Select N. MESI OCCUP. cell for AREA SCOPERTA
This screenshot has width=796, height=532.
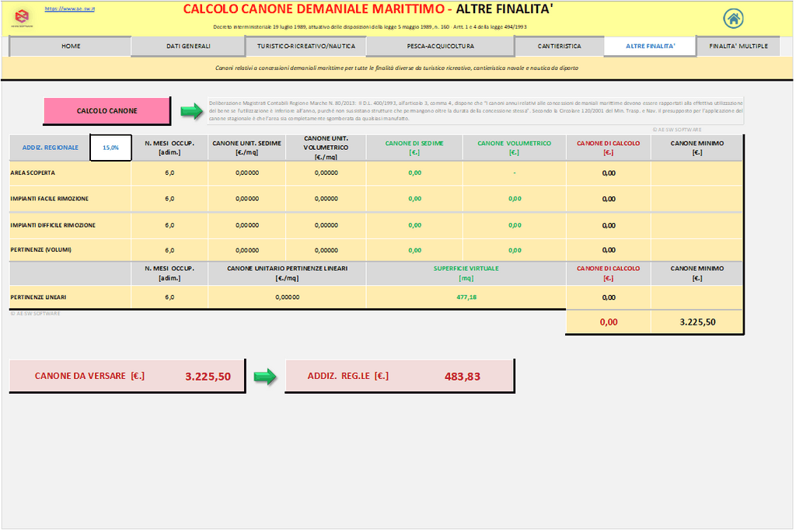(169, 173)
